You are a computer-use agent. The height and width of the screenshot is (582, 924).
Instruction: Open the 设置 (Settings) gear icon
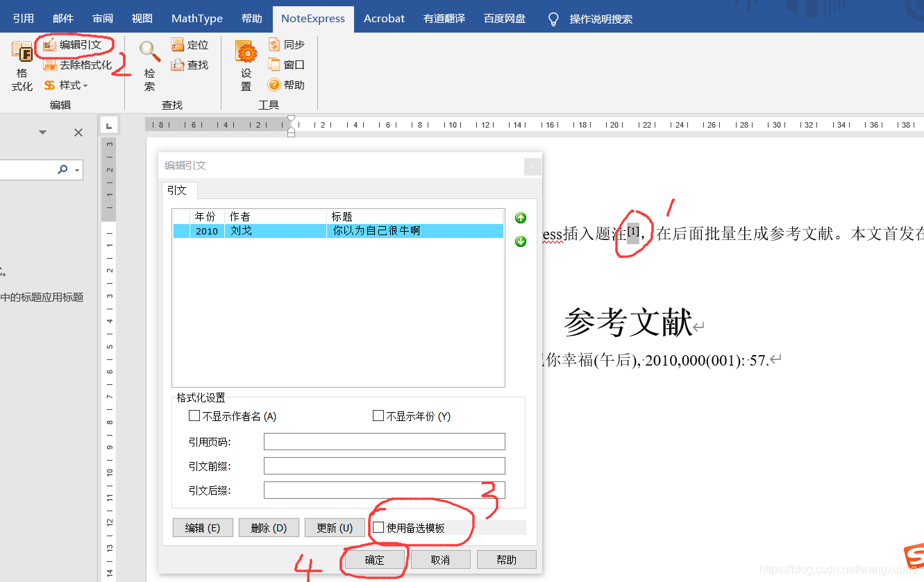point(246,53)
